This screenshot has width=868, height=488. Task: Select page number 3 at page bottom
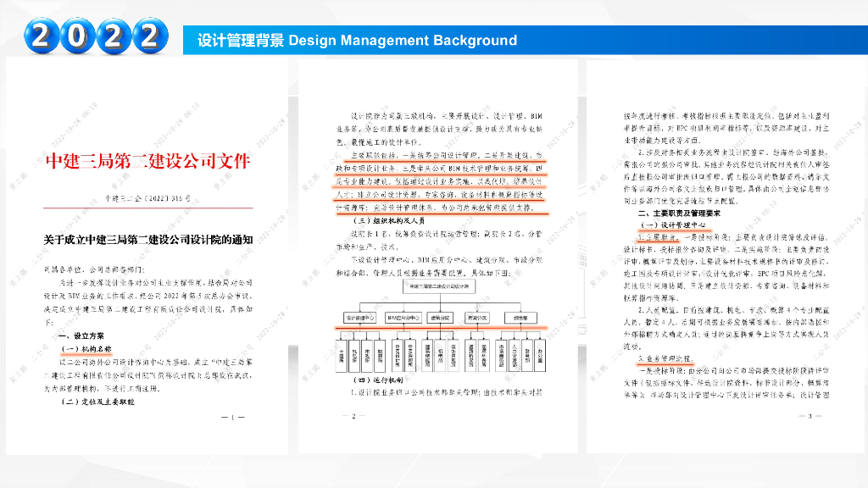pyautogui.click(x=810, y=415)
